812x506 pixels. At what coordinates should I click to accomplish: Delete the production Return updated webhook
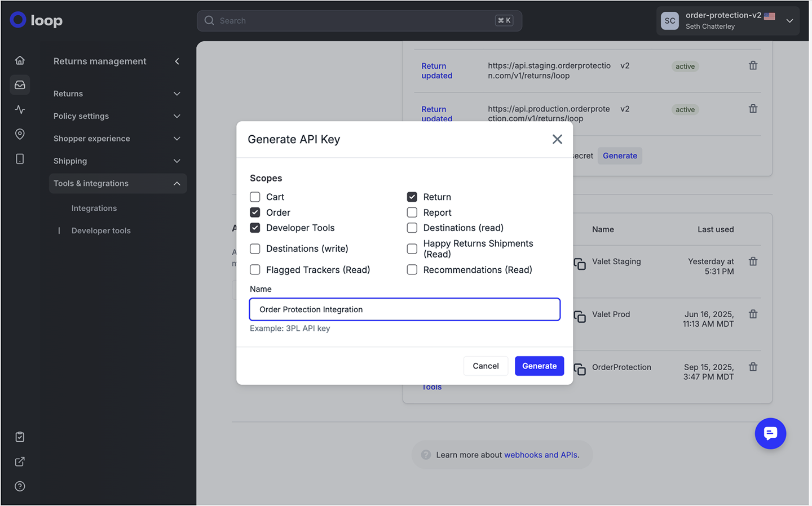pos(753,109)
